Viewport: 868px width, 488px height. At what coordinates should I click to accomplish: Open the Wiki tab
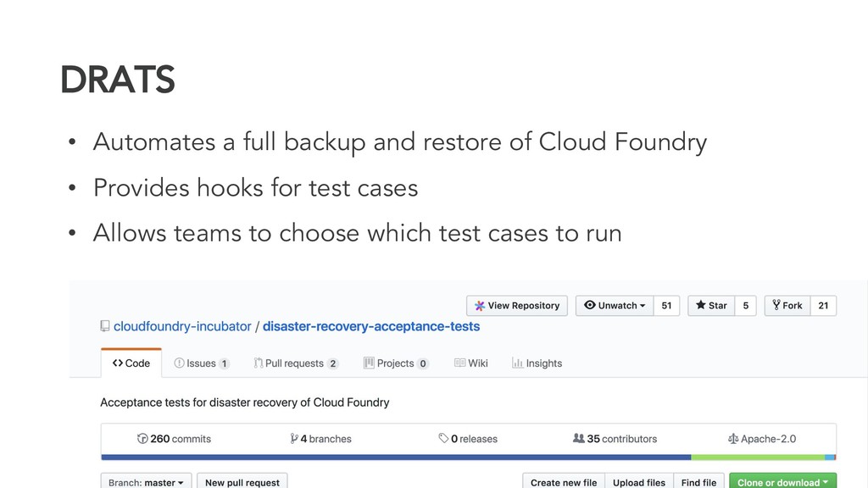click(x=471, y=363)
